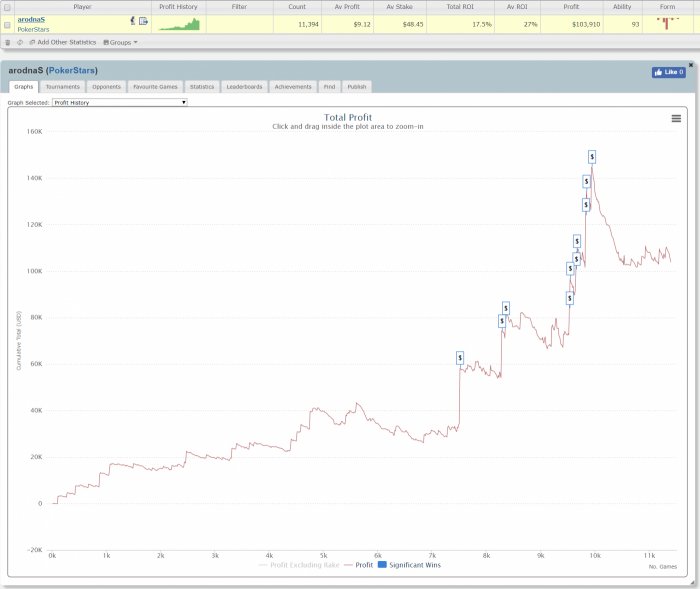Open the Graph Selected dropdown
This screenshot has width=700, height=589.
[x=119, y=102]
